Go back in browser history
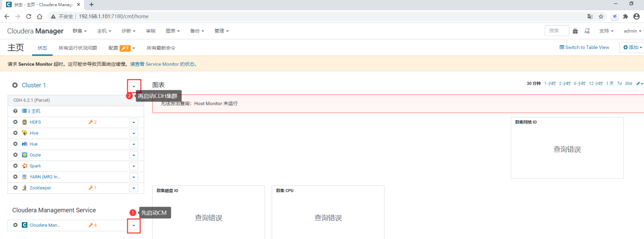 pos(7,16)
